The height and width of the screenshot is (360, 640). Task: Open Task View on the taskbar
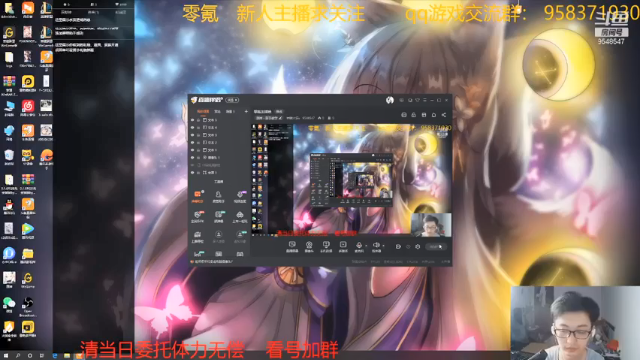42,356
